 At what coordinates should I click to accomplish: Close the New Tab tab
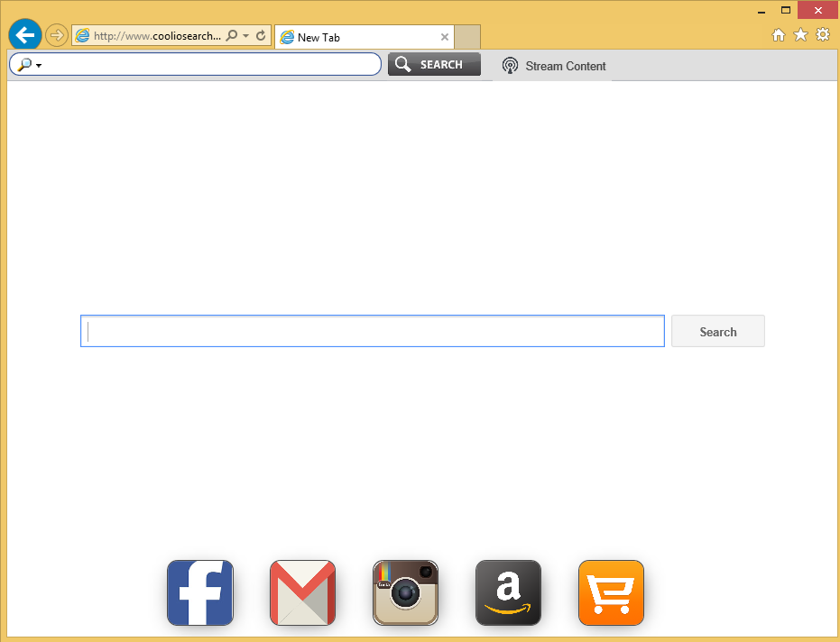pos(445,37)
